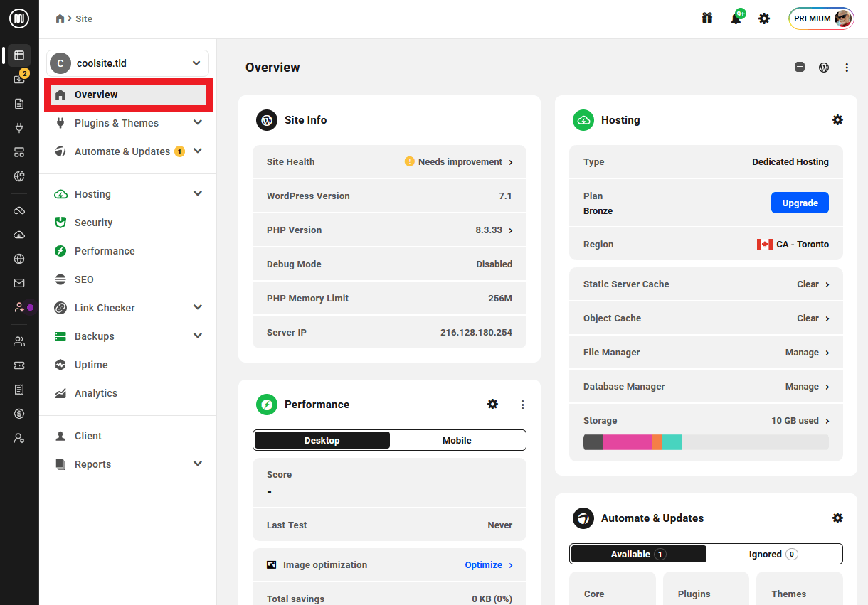This screenshot has width=868, height=605.
Task: Go to Analytics in sidebar menu
Action: tap(95, 393)
